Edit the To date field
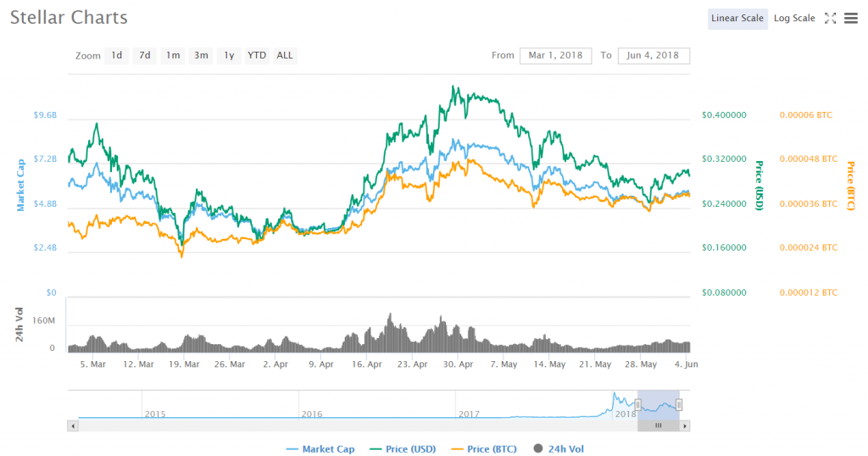 pyautogui.click(x=654, y=55)
